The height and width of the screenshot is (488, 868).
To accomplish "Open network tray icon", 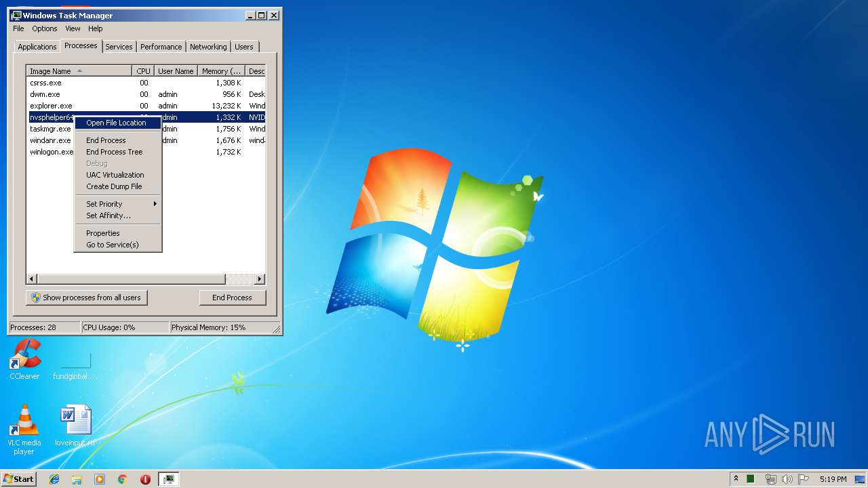I will [x=770, y=479].
